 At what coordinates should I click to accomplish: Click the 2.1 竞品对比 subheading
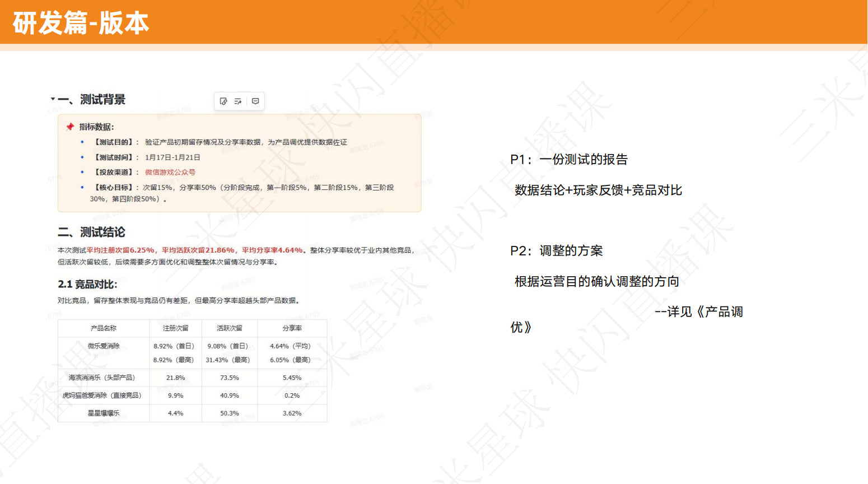[x=87, y=285]
